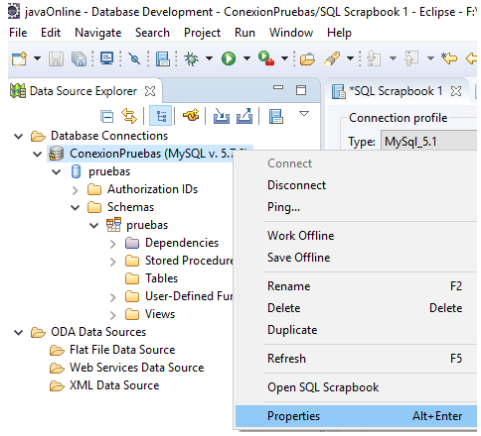Switch to the SQL Scrapbook 1 tab

395,91
